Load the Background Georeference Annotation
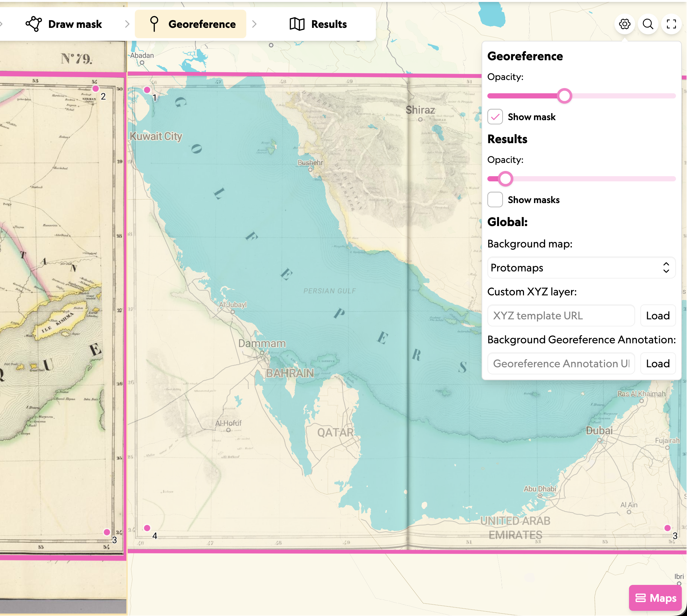The image size is (687, 616). pyautogui.click(x=658, y=363)
